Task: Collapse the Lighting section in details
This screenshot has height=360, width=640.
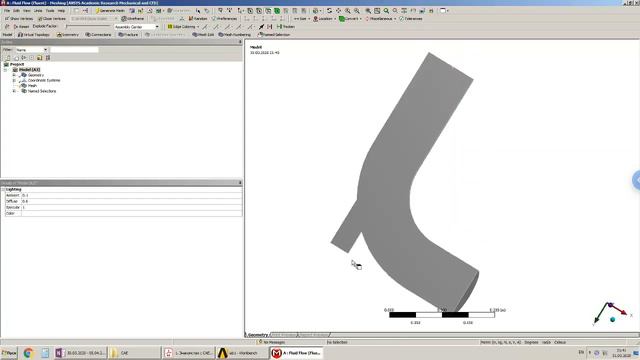Action: pyautogui.click(x=3, y=189)
